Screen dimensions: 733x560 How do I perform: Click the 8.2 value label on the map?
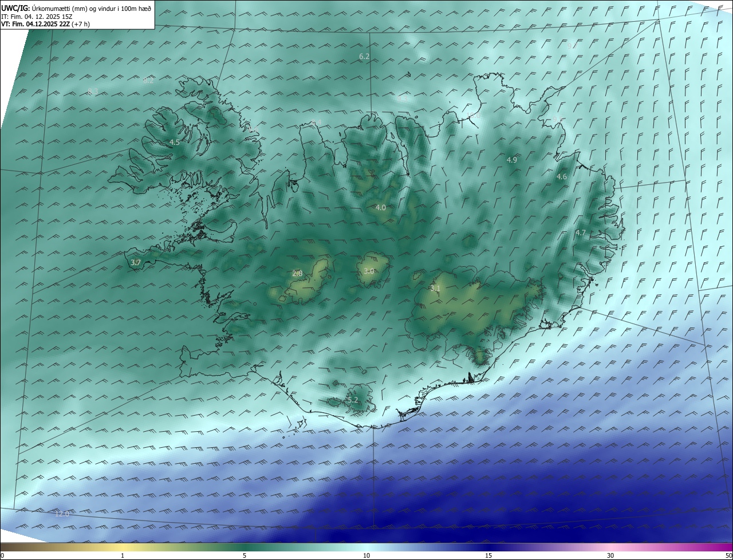(x=148, y=80)
